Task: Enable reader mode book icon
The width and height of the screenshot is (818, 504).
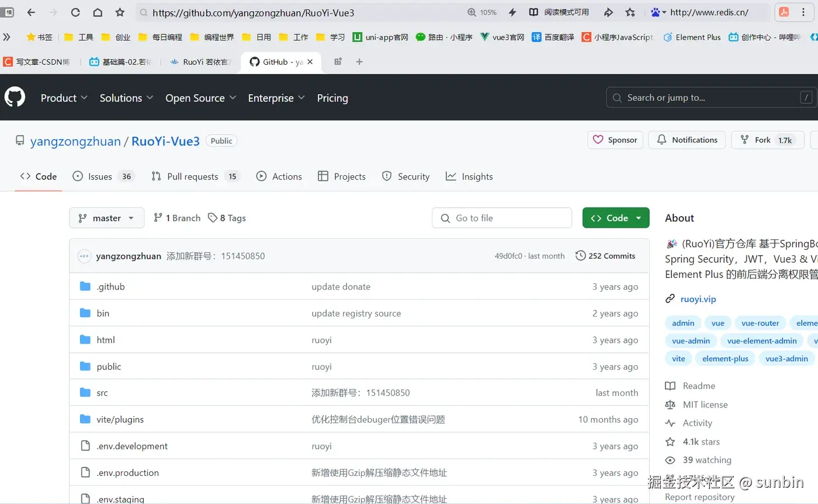Action: [x=533, y=12]
